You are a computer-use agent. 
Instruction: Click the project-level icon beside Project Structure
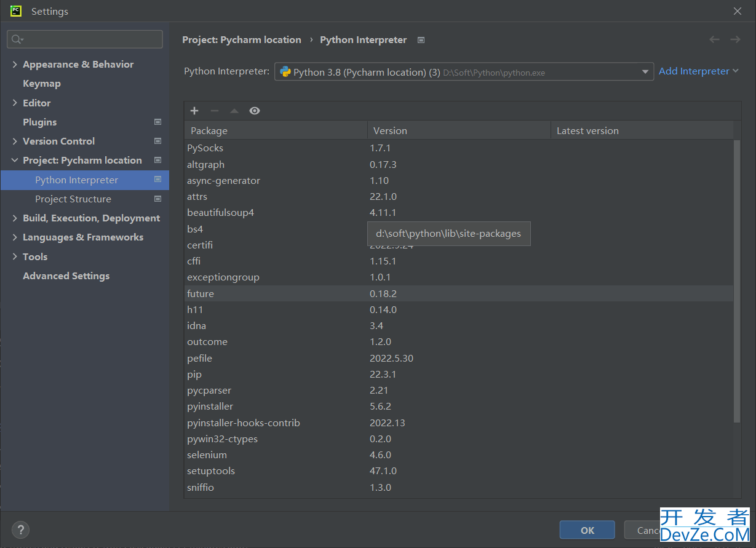click(157, 199)
